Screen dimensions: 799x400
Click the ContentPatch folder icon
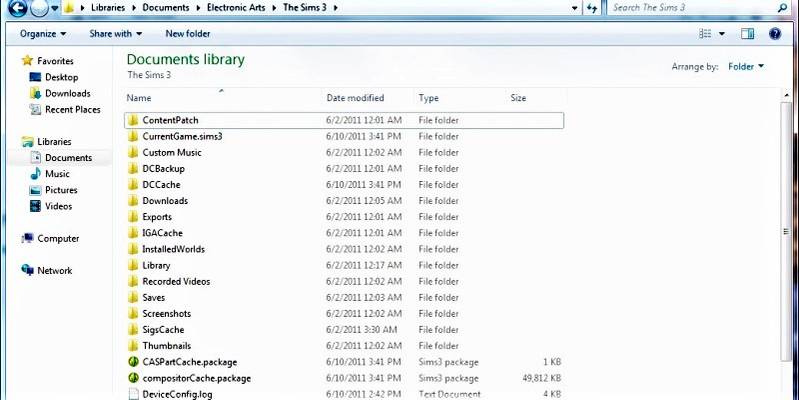[x=133, y=120]
